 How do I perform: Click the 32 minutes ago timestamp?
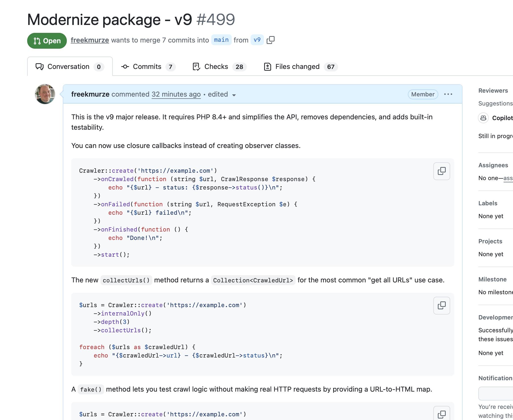[x=176, y=94]
